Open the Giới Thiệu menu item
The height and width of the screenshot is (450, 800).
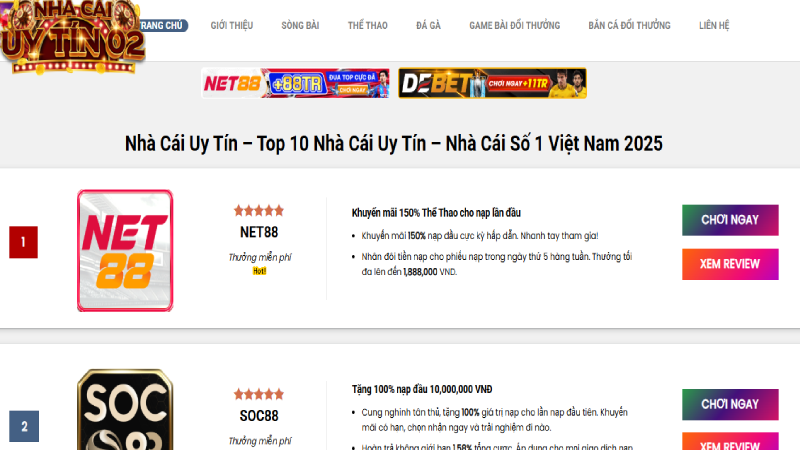click(x=232, y=26)
